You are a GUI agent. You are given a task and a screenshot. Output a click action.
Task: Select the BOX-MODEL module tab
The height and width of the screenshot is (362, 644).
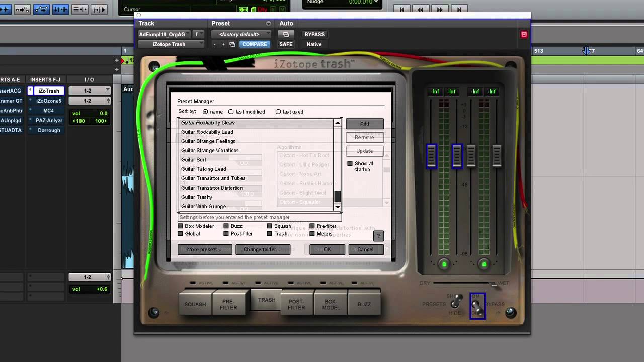point(331,304)
